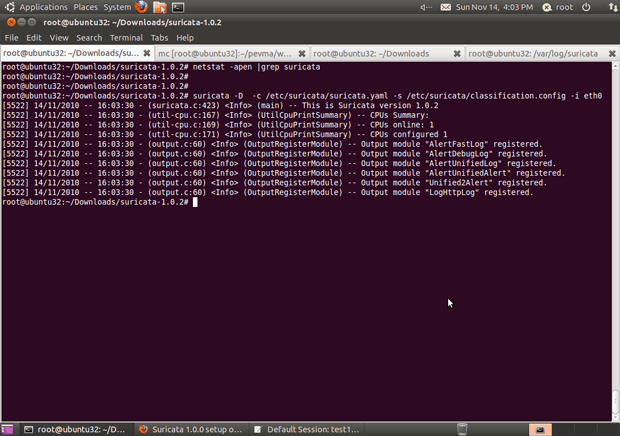The height and width of the screenshot is (436, 620).
Task: Open the file manager launcher icon in panel
Action: [160, 7]
